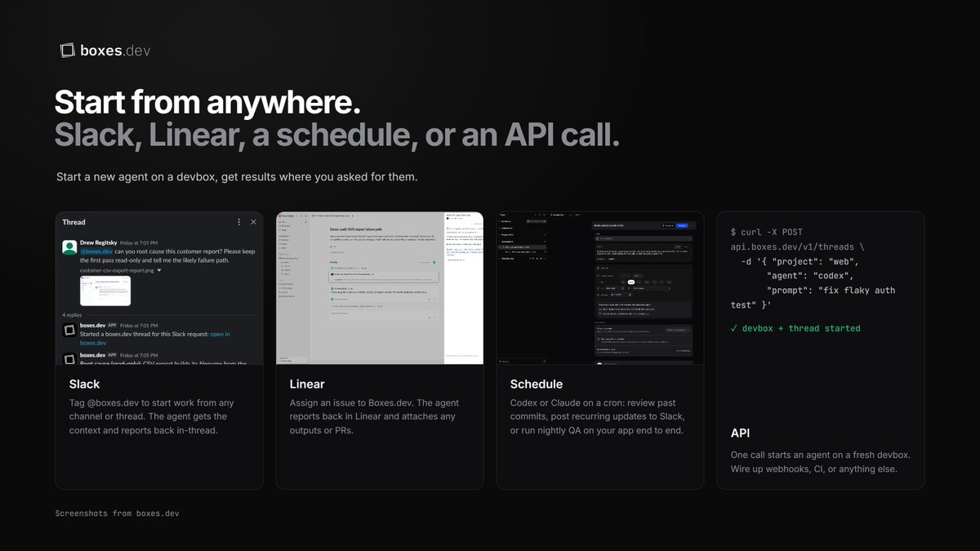
Task: Click the '4 replies' label in the thread
Action: 73,314
